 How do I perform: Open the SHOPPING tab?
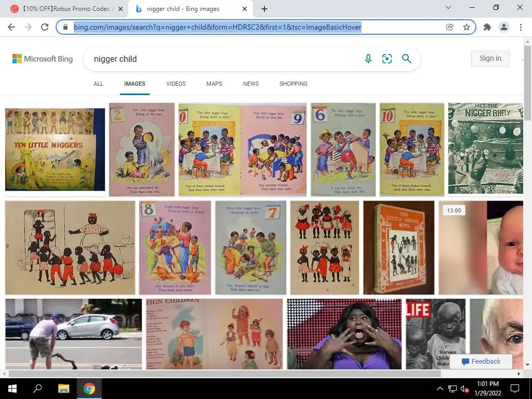[x=294, y=84]
